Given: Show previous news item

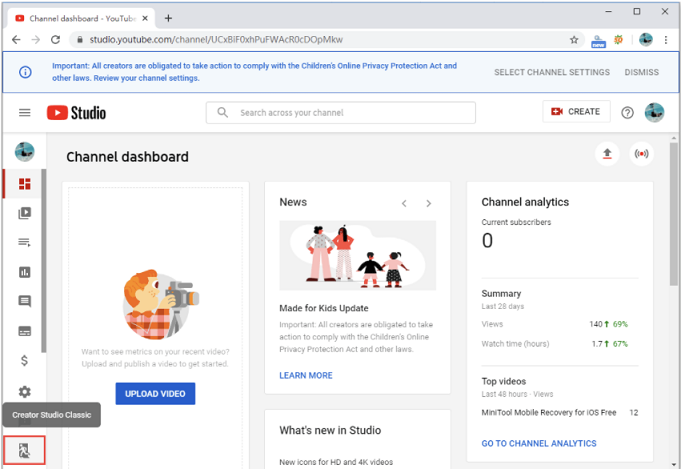Looking at the screenshot, I should coord(404,203).
